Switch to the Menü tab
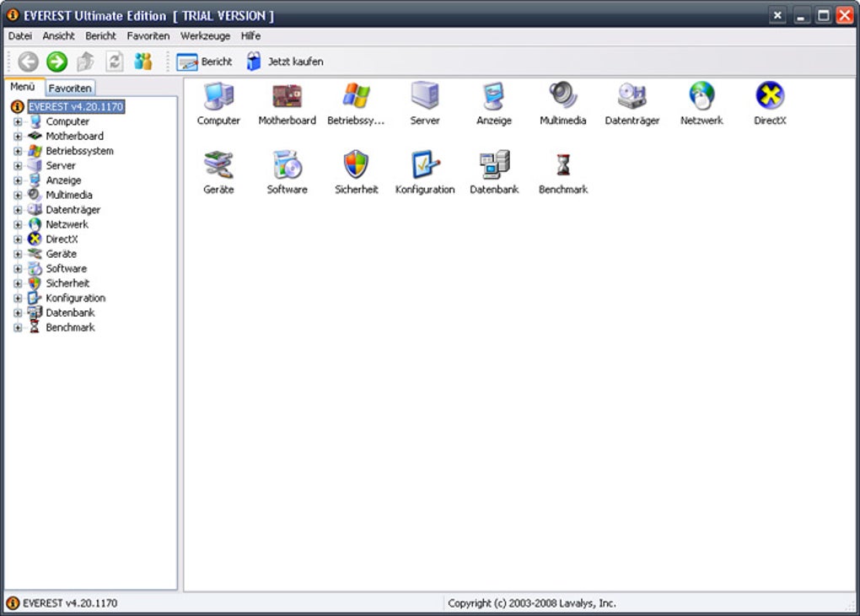The height and width of the screenshot is (616, 860). point(23,87)
